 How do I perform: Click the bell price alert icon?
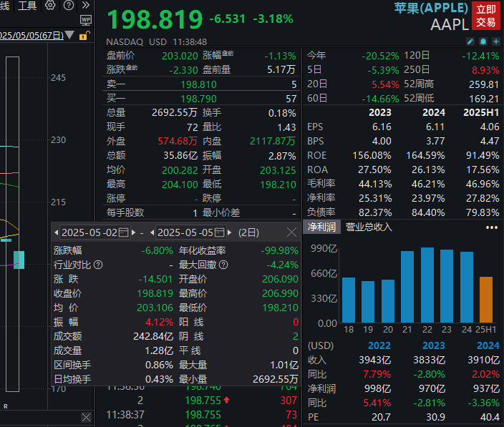pyautogui.click(x=483, y=41)
